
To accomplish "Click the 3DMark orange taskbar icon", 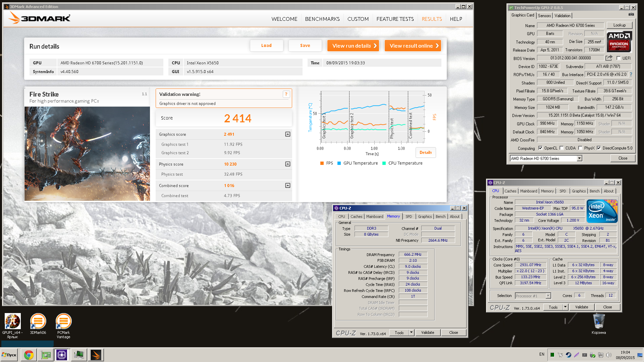I will point(96,355).
